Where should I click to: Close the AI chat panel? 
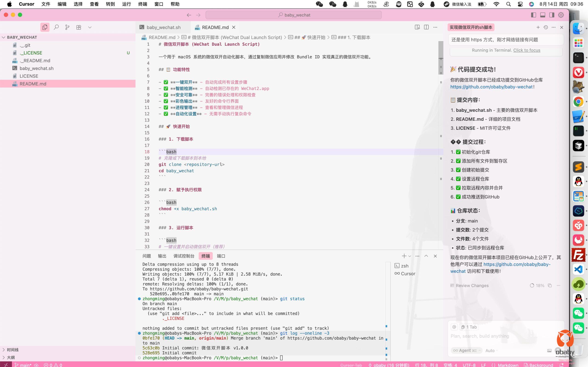(562, 27)
